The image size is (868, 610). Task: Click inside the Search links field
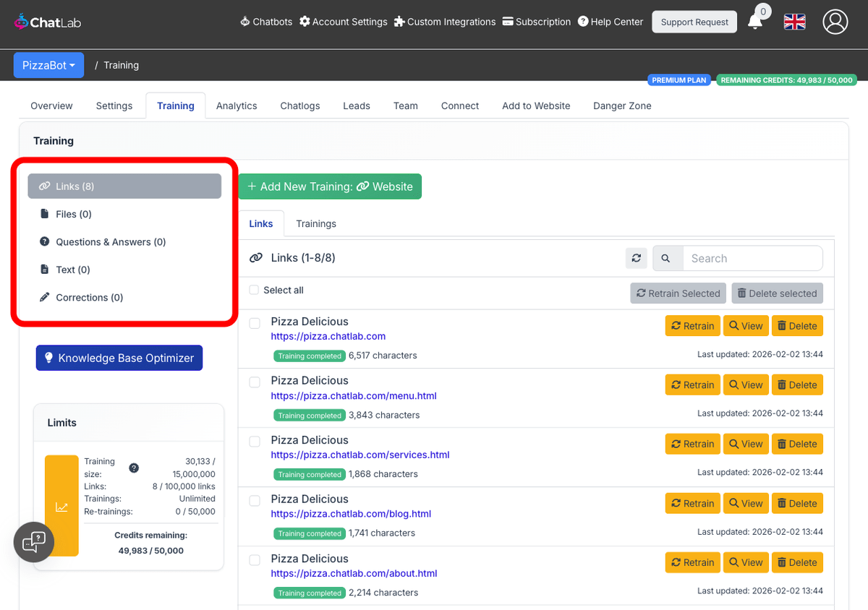[x=752, y=258]
